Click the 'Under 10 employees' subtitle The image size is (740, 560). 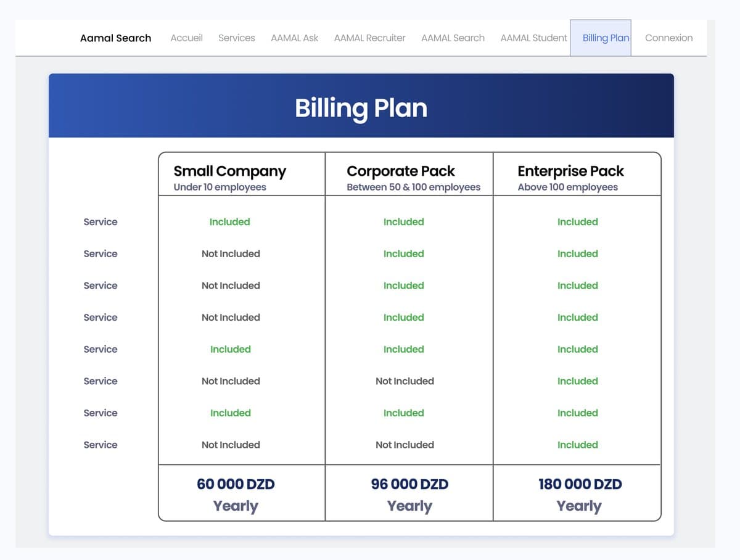[220, 187]
